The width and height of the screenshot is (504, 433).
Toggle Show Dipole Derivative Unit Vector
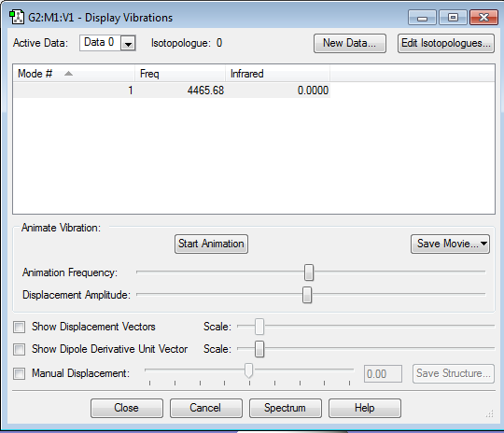(x=19, y=349)
